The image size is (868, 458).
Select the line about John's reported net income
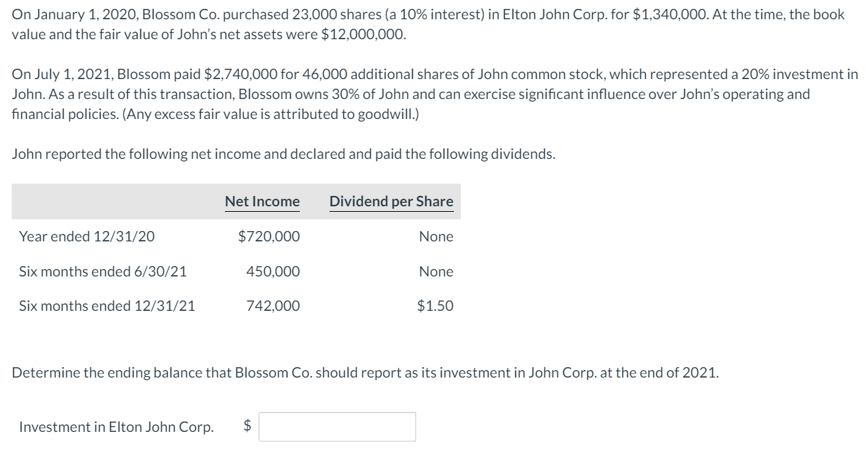tap(283, 153)
